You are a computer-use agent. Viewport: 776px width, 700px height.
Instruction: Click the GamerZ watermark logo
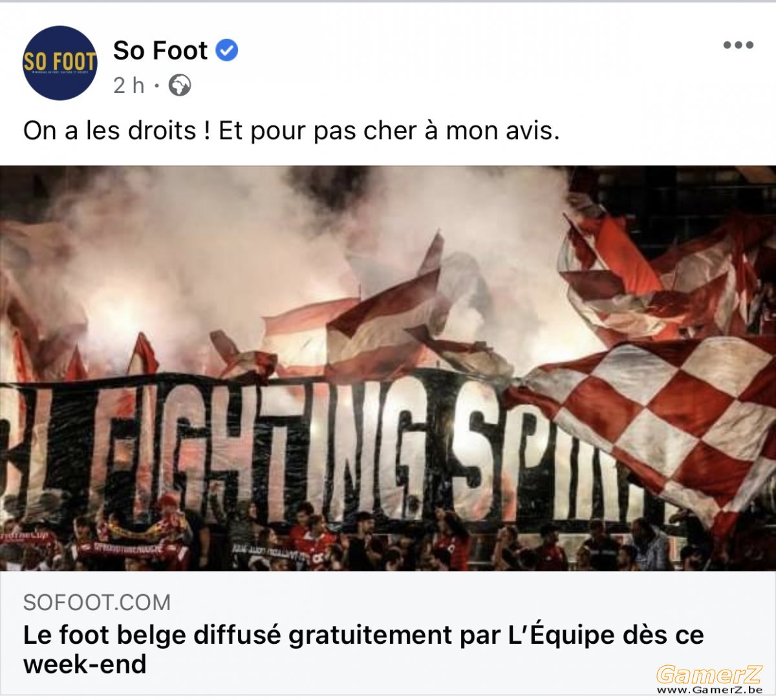click(709, 675)
